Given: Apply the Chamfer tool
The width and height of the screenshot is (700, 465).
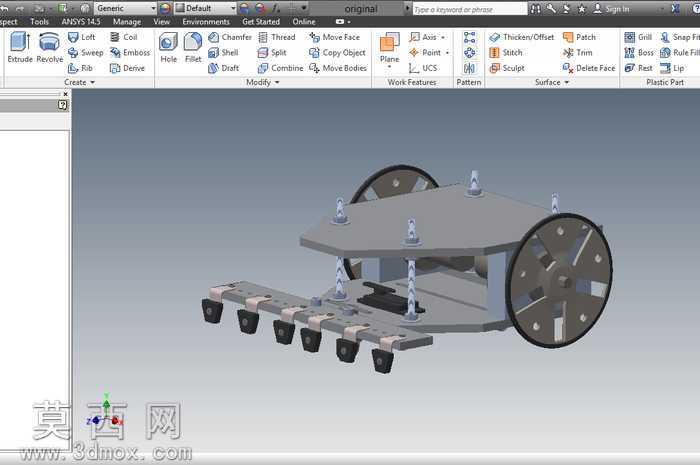Looking at the screenshot, I should (230, 37).
